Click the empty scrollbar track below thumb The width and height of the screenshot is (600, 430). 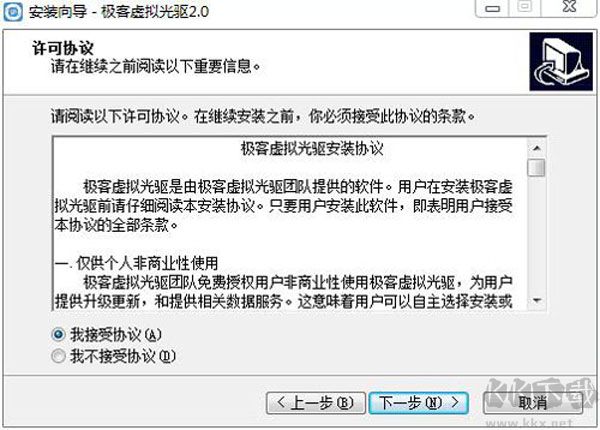[536, 234]
